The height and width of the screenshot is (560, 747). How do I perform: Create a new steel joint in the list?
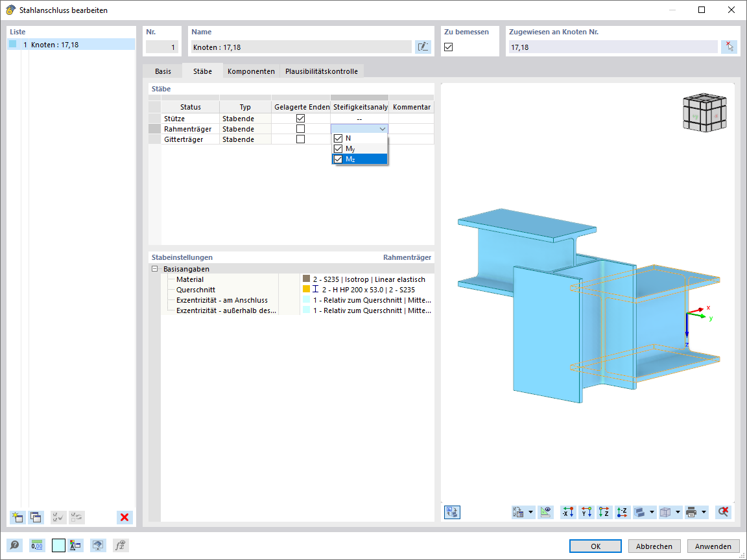pyautogui.click(x=18, y=517)
